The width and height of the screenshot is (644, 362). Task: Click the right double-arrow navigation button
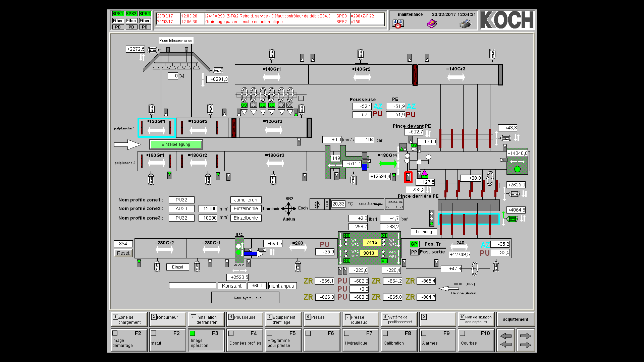[525, 340]
